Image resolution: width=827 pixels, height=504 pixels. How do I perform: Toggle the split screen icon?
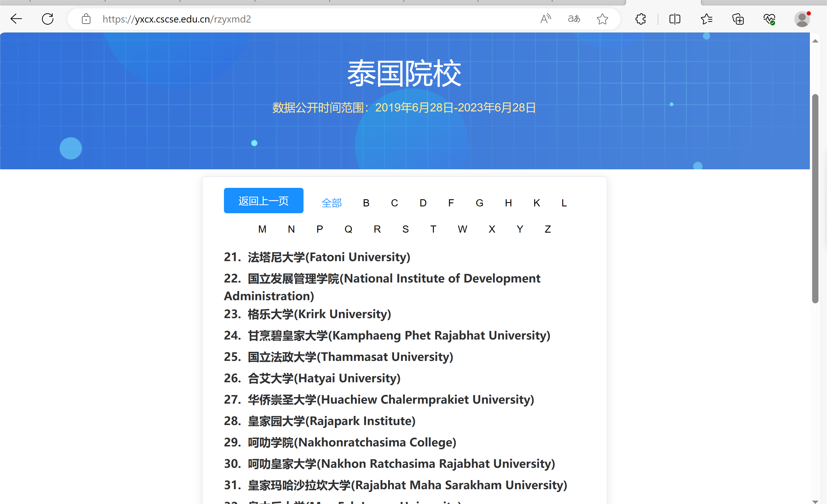point(675,19)
